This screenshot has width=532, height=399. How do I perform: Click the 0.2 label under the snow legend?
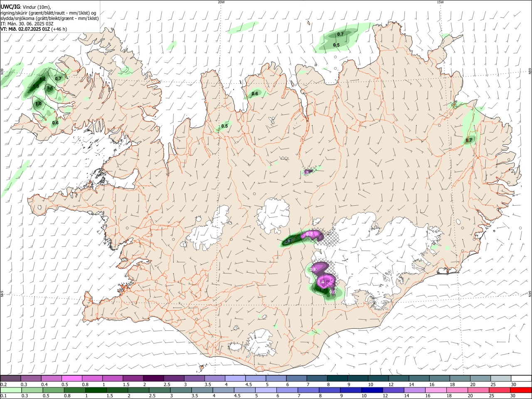pyautogui.click(x=3, y=384)
